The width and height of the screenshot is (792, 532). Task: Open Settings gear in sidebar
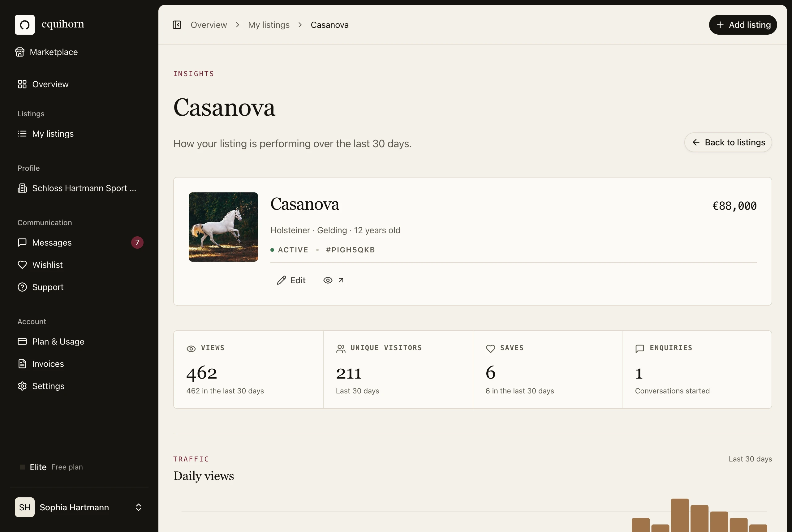[22, 386]
